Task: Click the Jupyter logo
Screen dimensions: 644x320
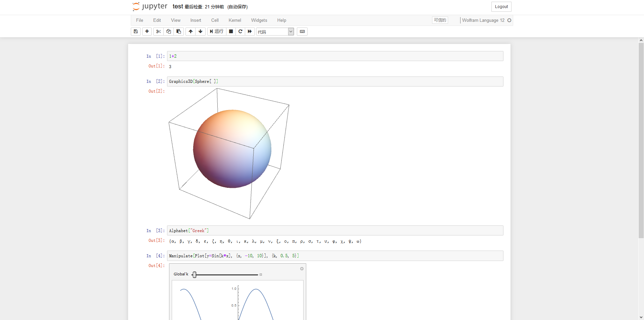Action: pyautogui.click(x=150, y=6)
